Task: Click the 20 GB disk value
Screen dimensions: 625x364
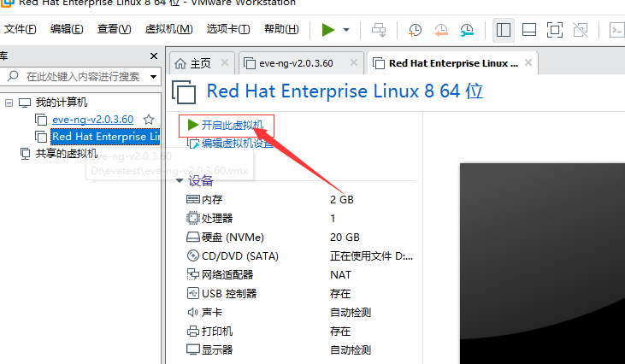Action: [x=345, y=238]
